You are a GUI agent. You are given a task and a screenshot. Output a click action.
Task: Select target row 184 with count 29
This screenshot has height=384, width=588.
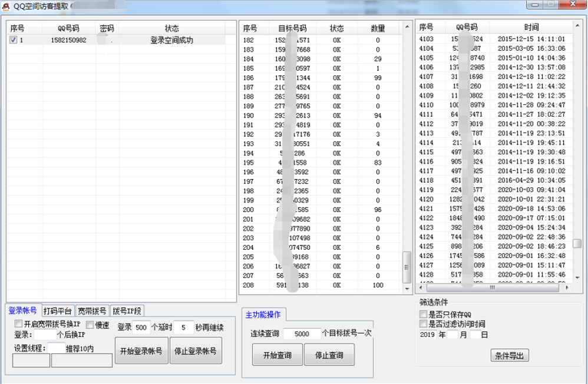(321, 59)
